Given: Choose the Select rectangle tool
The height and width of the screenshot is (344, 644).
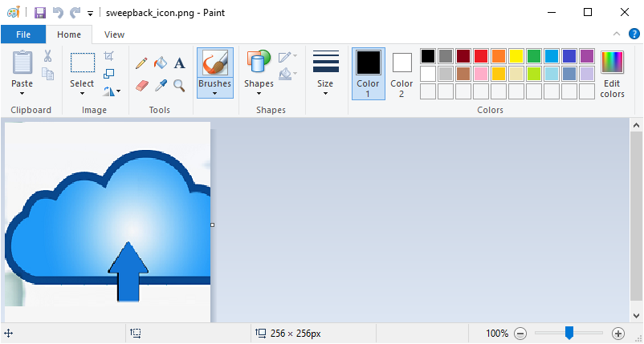Looking at the screenshot, I should coord(82,63).
